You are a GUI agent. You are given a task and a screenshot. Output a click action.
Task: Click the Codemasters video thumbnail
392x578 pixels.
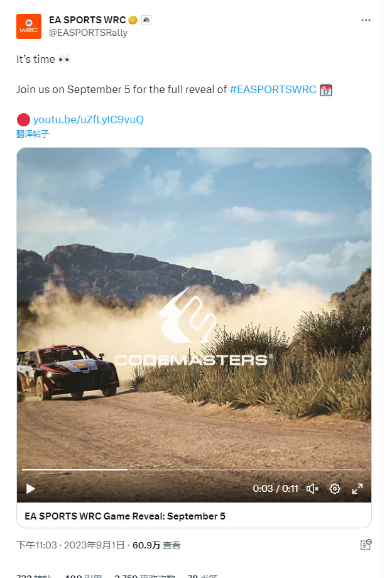[194, 306]
